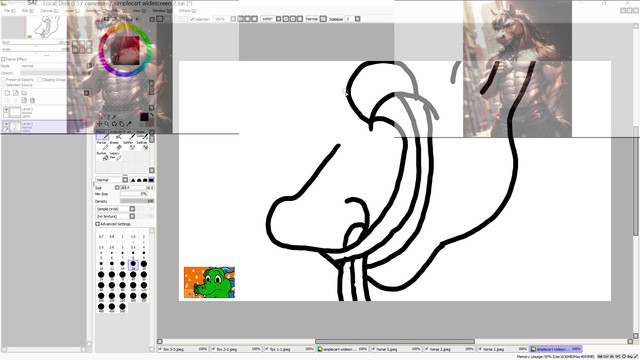Toggle the Selection checkbox in toolbar

[192, 19]
